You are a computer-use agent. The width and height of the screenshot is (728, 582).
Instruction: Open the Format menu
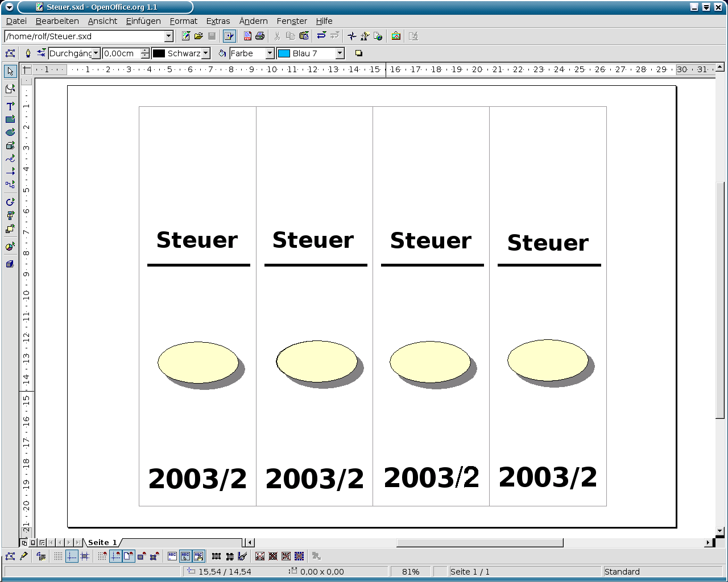click(x=183, y=21)
